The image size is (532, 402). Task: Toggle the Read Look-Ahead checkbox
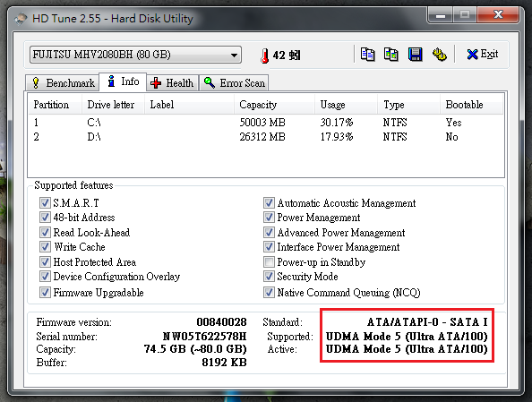45,233
